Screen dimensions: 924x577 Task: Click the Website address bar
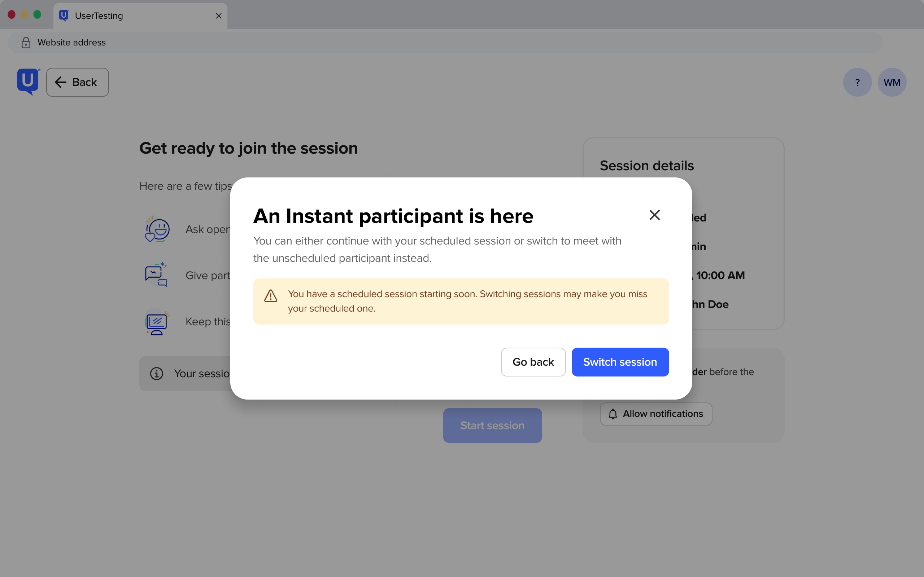click(445, 42)
